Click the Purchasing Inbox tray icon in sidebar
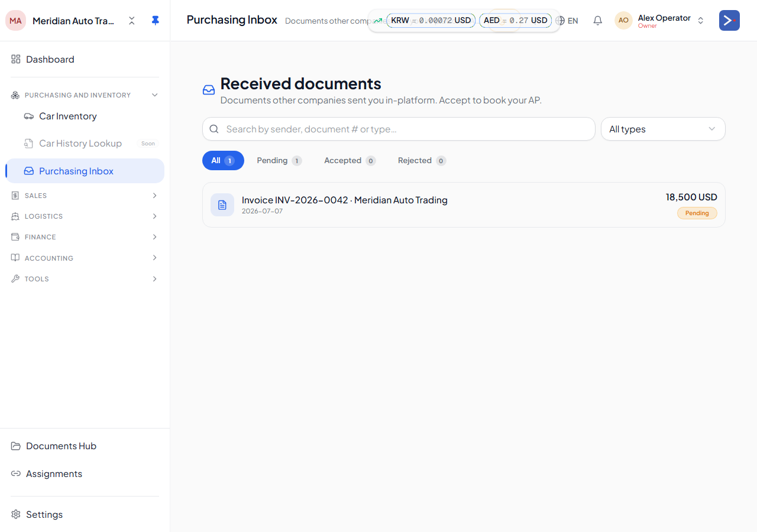This screenshot has width=757, height=532. (28, 171)
